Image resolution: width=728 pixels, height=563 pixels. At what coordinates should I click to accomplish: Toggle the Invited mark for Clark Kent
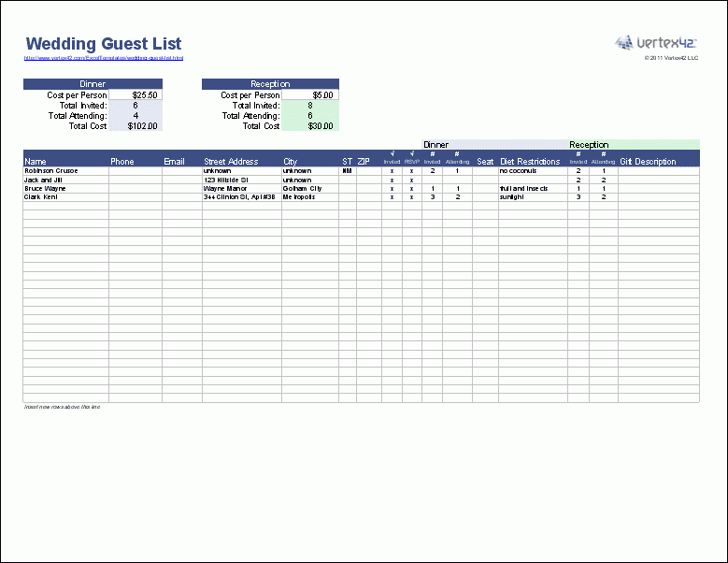[x=392, y=197]
